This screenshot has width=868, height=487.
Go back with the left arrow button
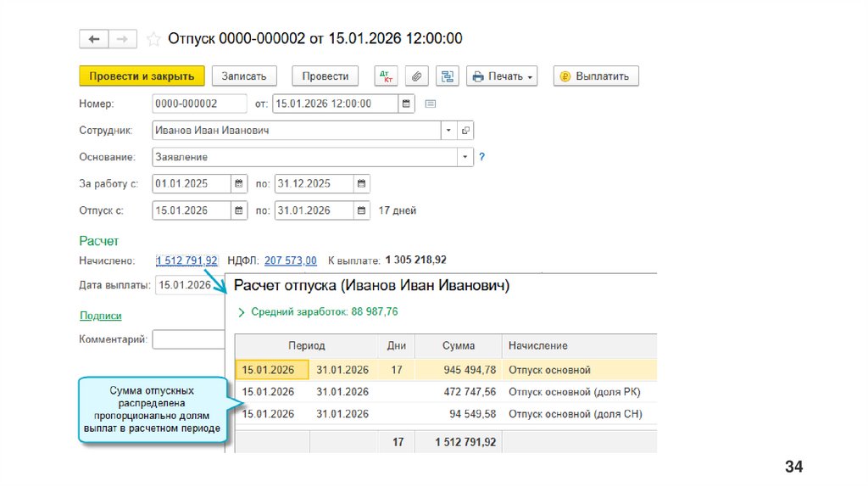point(93,39)
